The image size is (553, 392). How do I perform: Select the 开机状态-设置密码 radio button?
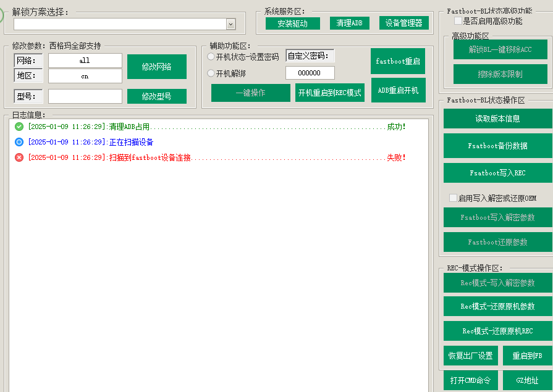[212, 56]
